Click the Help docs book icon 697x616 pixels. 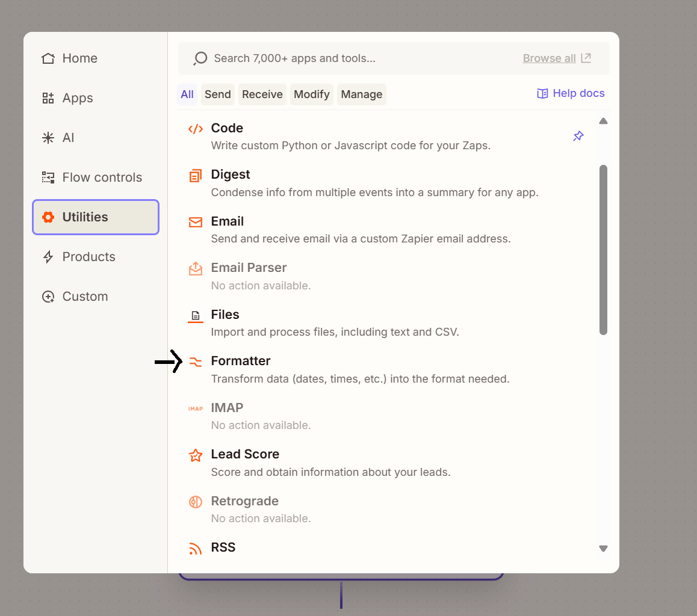tap(543, 93)
